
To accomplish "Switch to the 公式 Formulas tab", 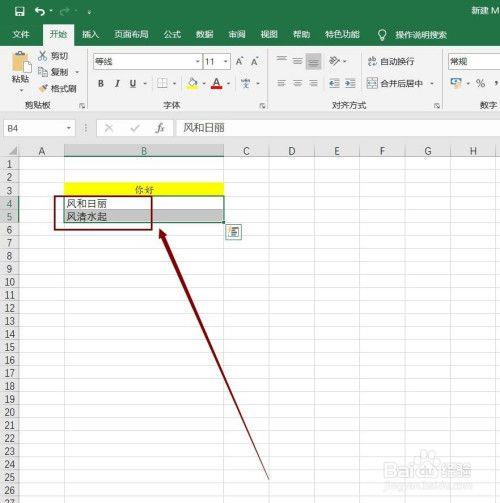I will (x=172, y=34).
